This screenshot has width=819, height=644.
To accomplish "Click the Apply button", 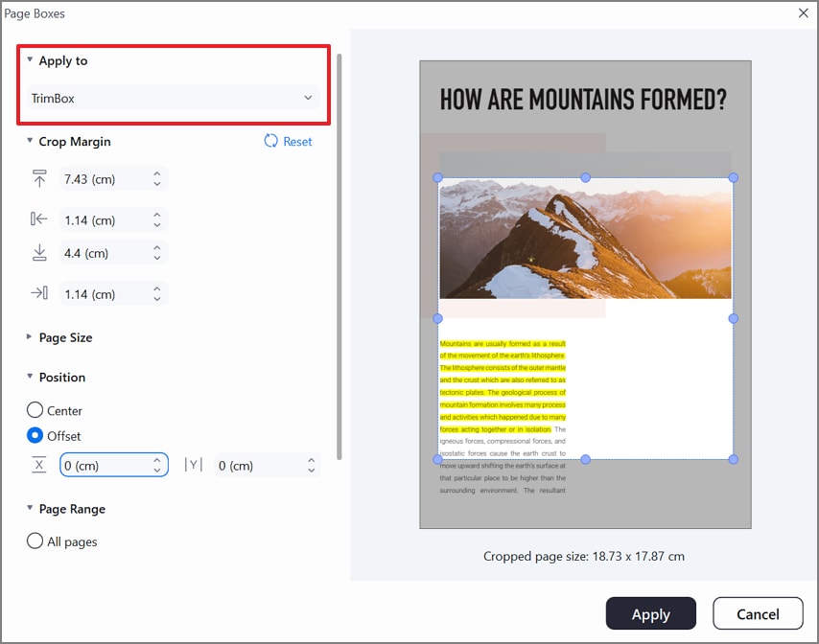I will coord(651,613).
